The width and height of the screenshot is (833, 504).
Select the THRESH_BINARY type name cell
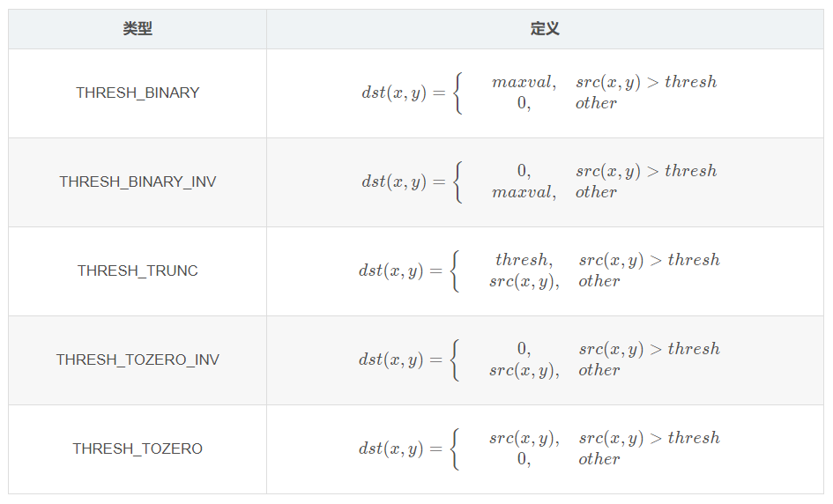click(x=138, y=93)
